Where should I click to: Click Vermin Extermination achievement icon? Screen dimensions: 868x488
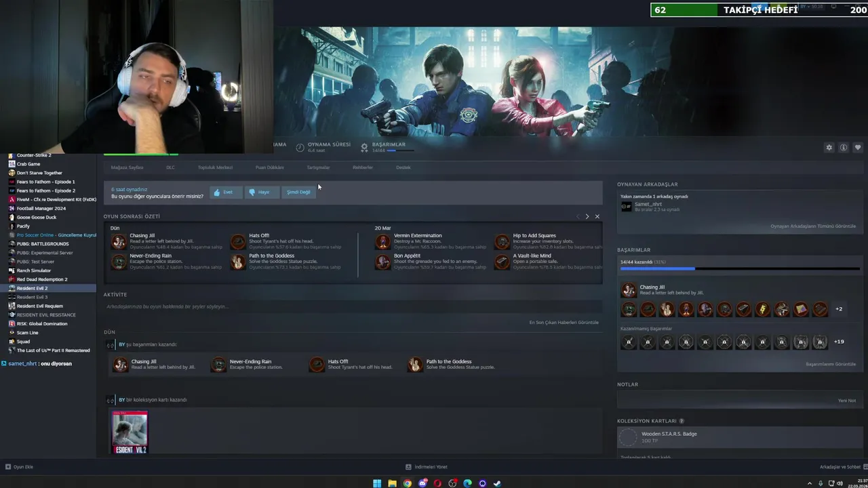pyautogui.click(x=383, y=241)
